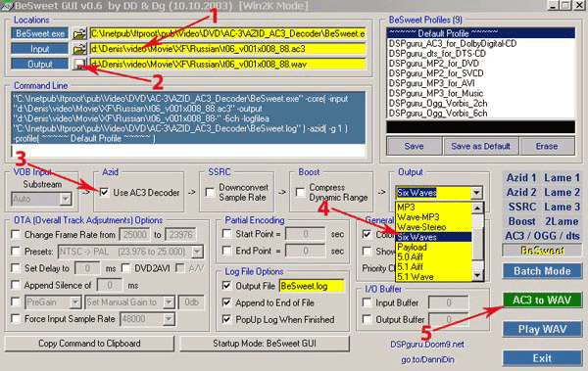Open Batch Mode

(542, 271)
